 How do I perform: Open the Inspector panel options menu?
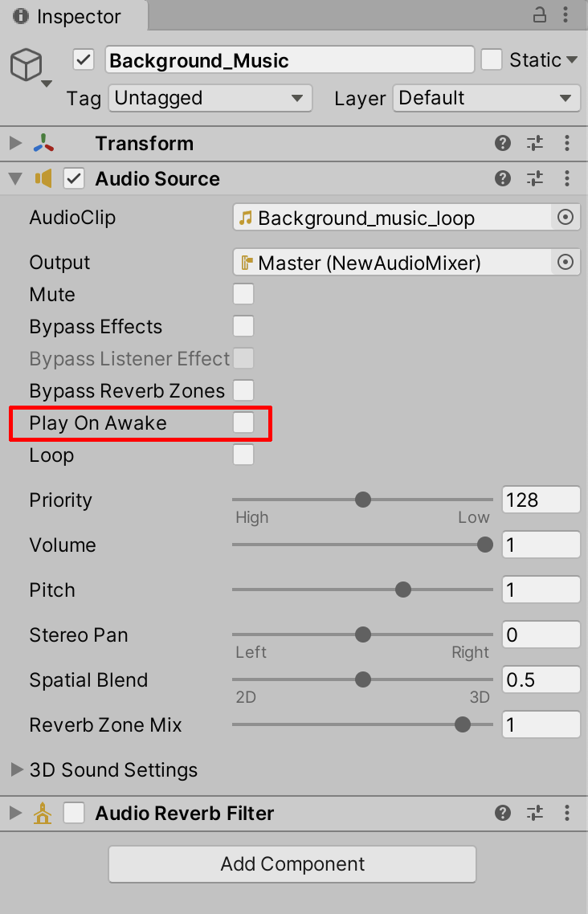pos(568,15)
